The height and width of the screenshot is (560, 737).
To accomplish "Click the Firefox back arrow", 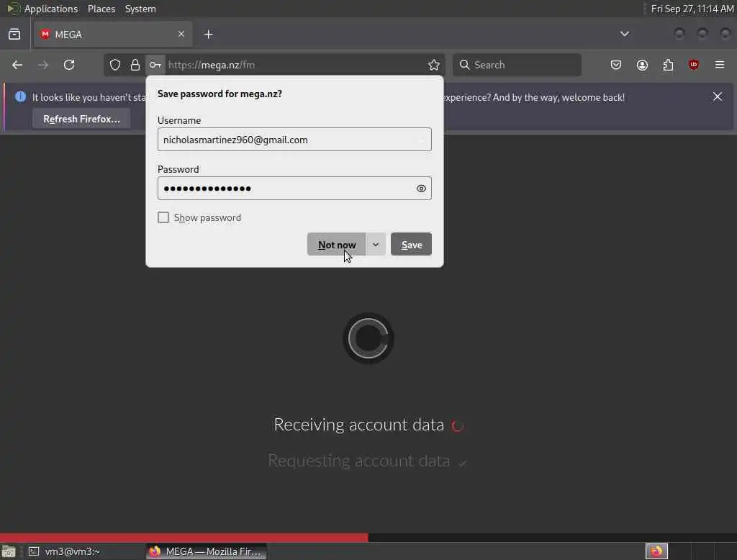I will pyautogui.click(x=17, y=65).
